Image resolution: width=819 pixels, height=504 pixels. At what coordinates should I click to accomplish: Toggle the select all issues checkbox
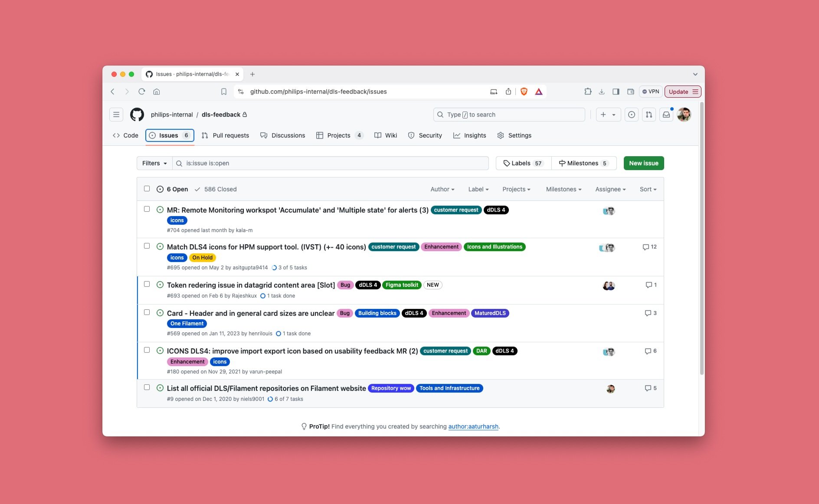(147, 189)
